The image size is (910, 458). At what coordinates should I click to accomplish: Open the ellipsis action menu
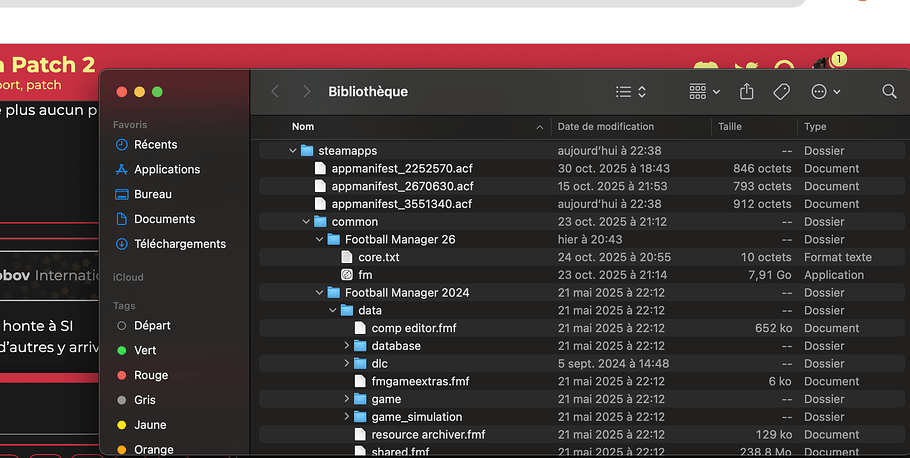(x=825, y=91)
